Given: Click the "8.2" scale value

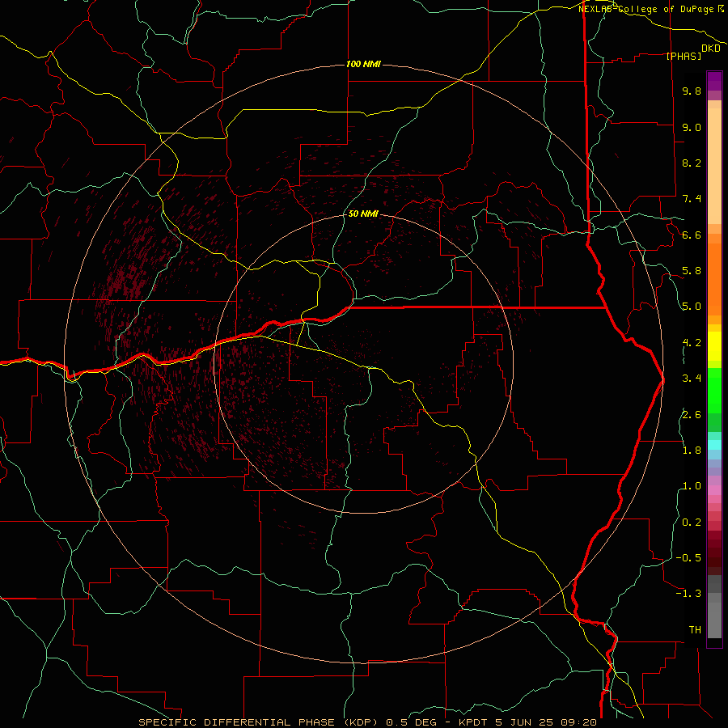Looking at the screenshot, I should (692, 163).
